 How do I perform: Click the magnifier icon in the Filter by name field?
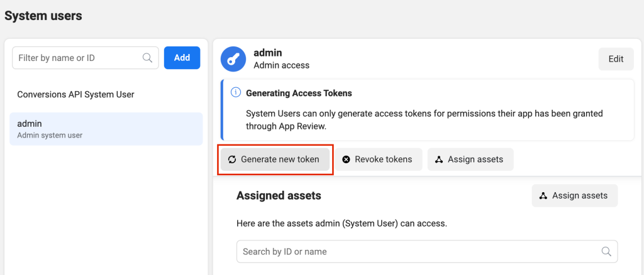click(x=148, y=58)
